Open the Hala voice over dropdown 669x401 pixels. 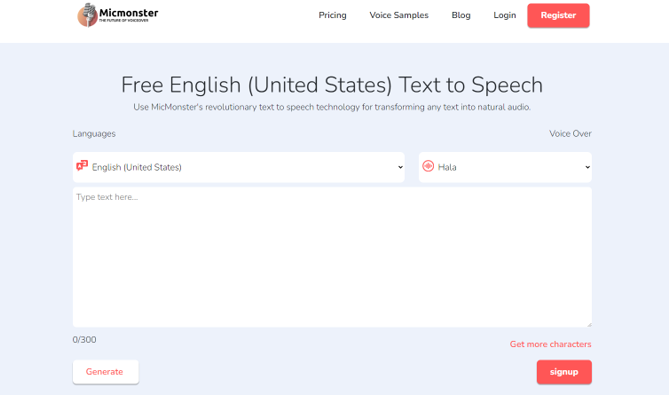[505, 167]
